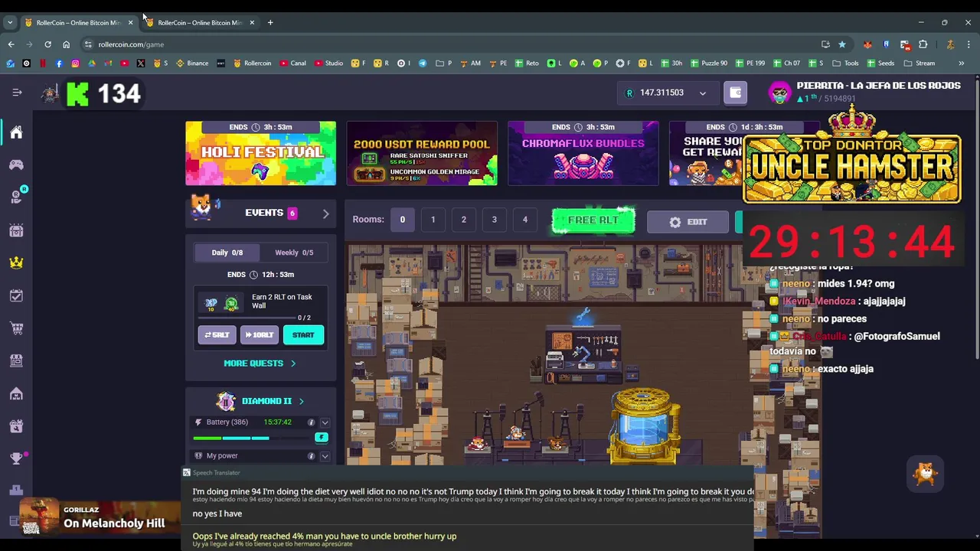This screenshot has width=980, height=551.
Task: Click the EDIT room button
Action: (688, 222)
